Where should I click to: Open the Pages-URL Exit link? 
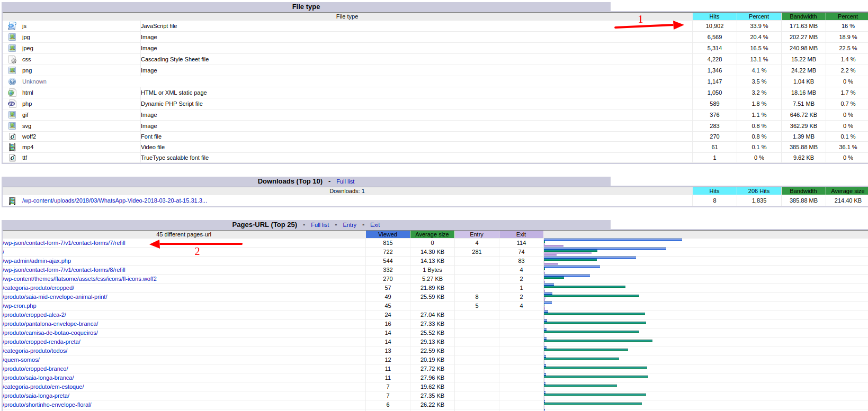click(375, 225)
